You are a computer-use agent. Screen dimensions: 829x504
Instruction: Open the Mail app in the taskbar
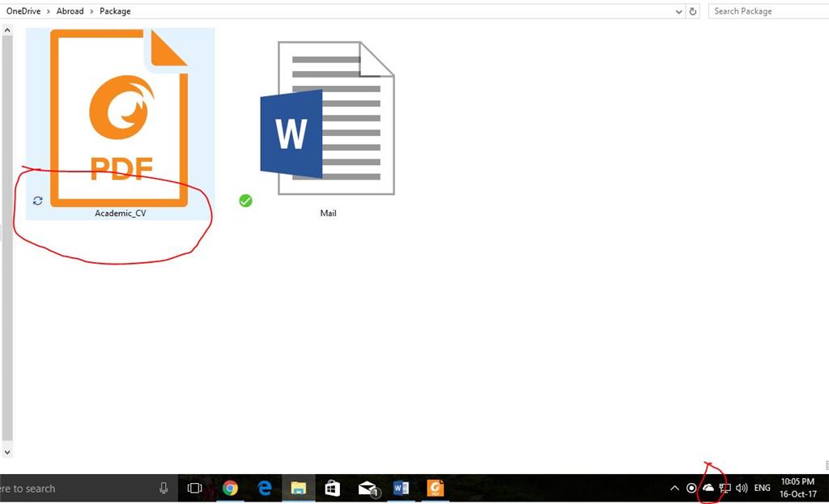(x=368, y=489)
